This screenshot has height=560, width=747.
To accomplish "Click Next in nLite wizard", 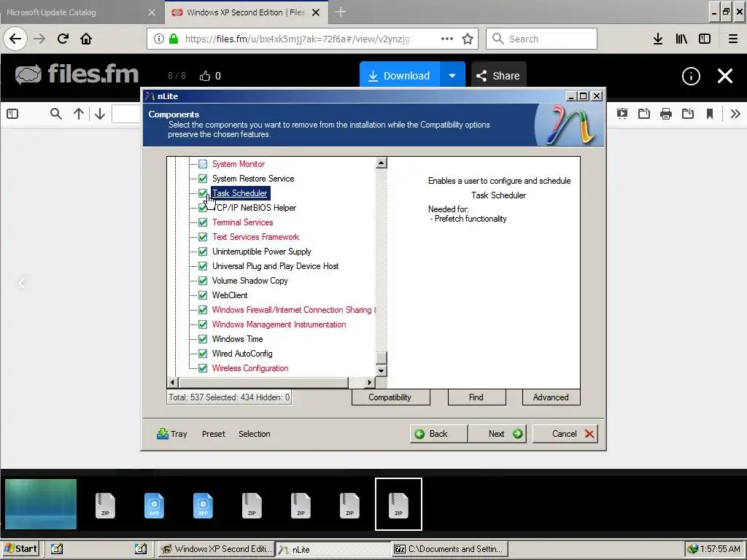I will point(497,434).
